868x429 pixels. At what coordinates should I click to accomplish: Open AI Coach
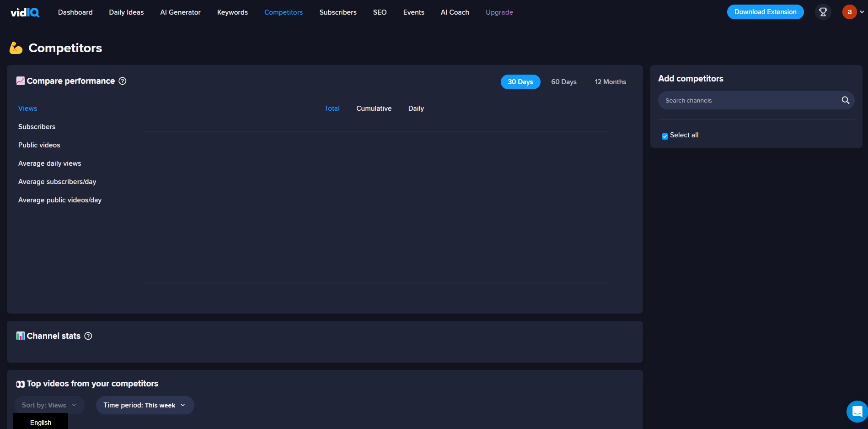(x=455, y=12)
